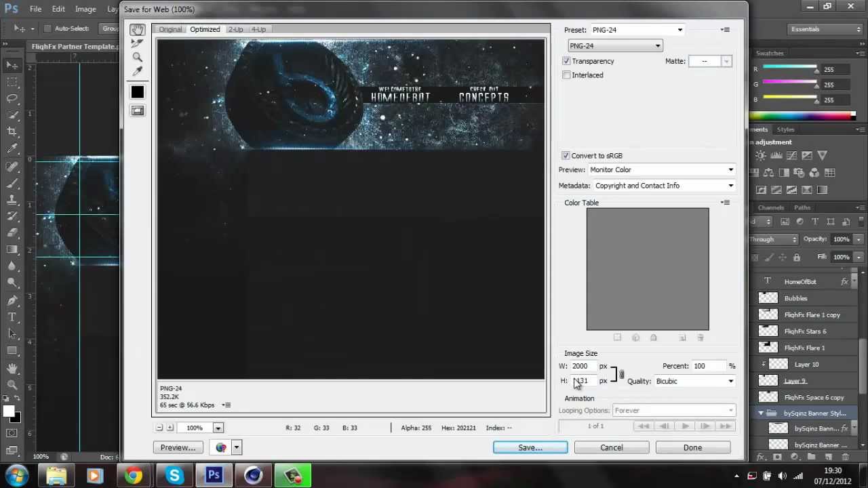868x488 pixels.
Task: Open the Optimize panel menu icon beside Preset
Action: (725, 30)
